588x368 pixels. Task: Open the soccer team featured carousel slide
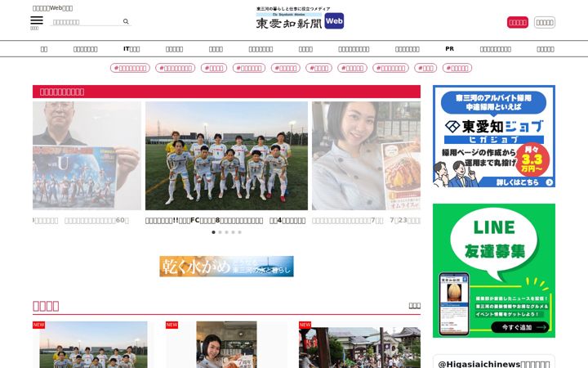click(226, 155)
